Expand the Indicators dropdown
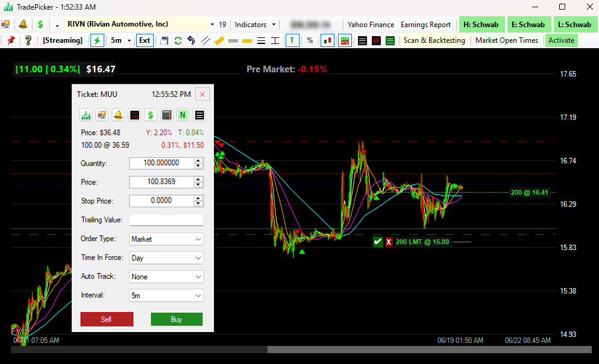Image resolution: width=599 pixels, height=364 pixels. click(255, 25)
